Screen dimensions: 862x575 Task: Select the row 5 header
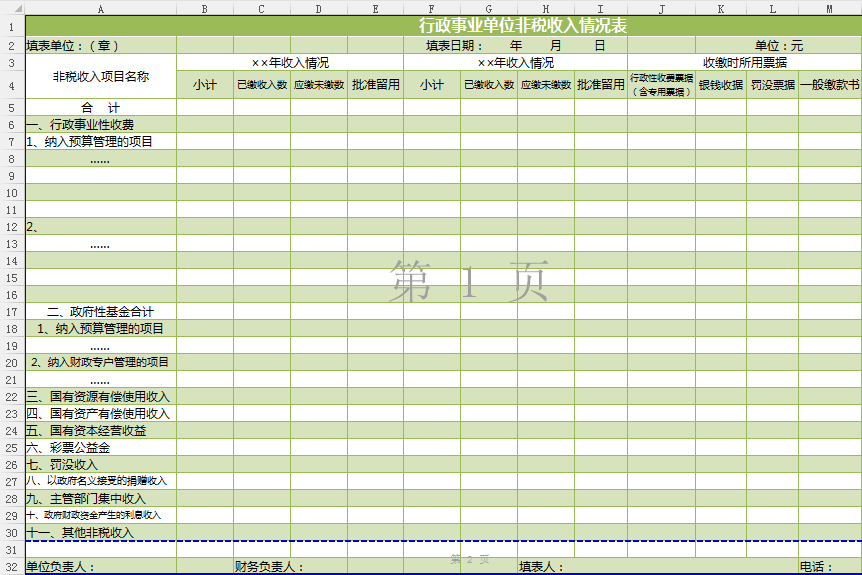[x=11, y=107]
